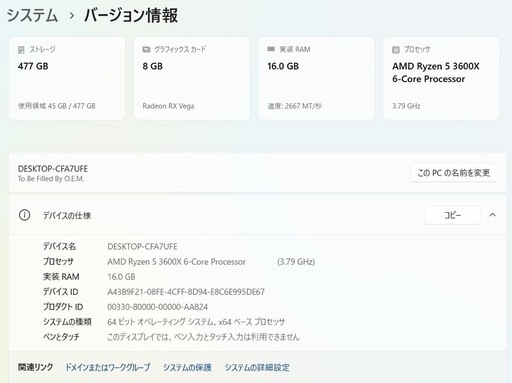Click the ペンとタッチ label

click(x=61, y=337)
